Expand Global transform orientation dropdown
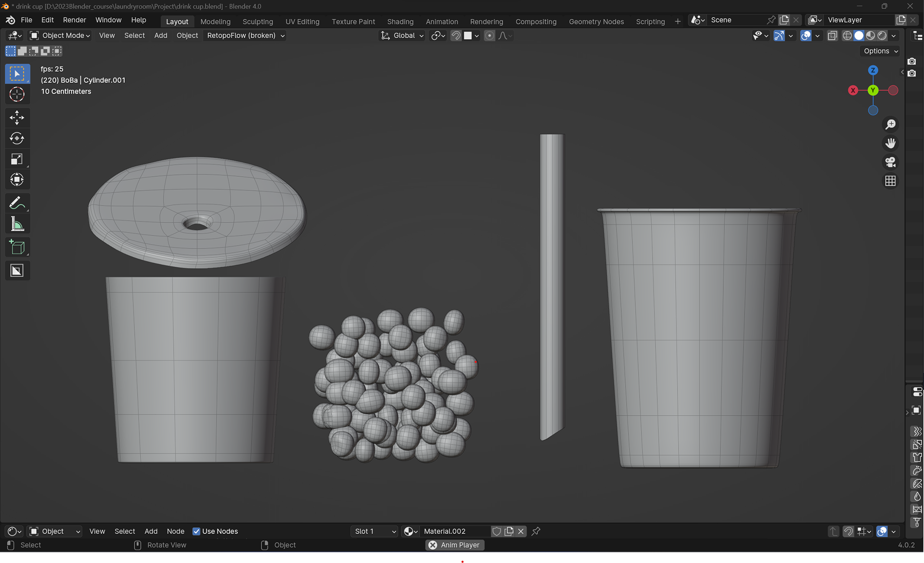924x563 pixels. click(x=403, y=36)
